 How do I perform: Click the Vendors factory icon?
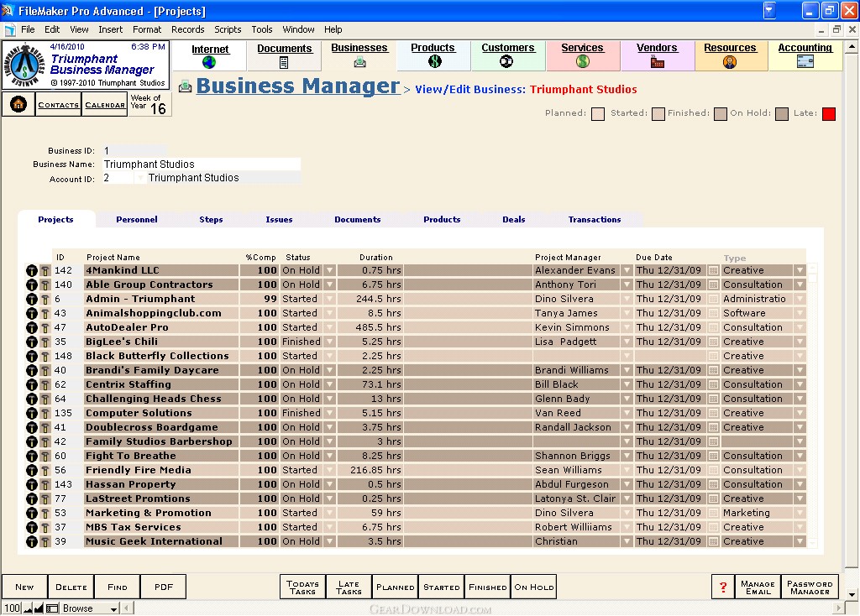coord(657,62)
